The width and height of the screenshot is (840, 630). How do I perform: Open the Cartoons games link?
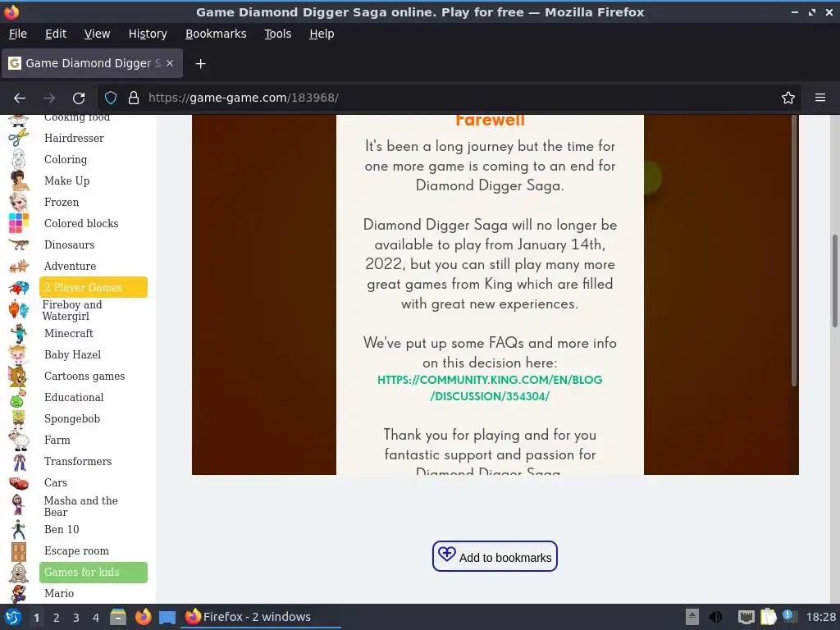(x=84, y=376)
